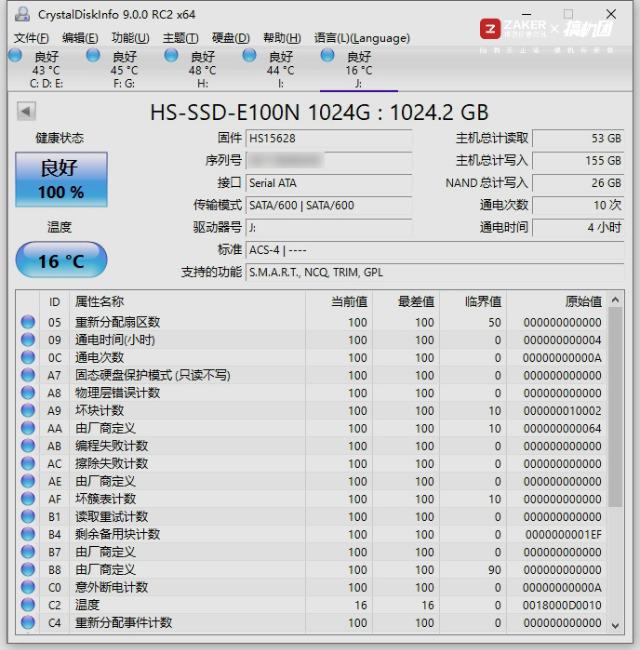Screen dimensions: 640x650
Task: Open the 编辑(E) menu
Action: coord(80,38)
